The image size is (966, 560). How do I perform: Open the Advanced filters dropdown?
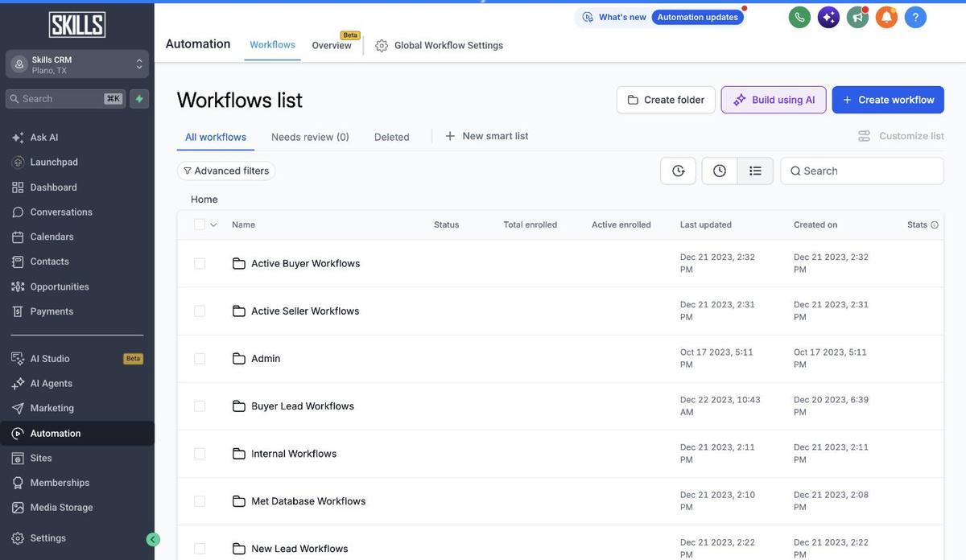click(226, 171)
